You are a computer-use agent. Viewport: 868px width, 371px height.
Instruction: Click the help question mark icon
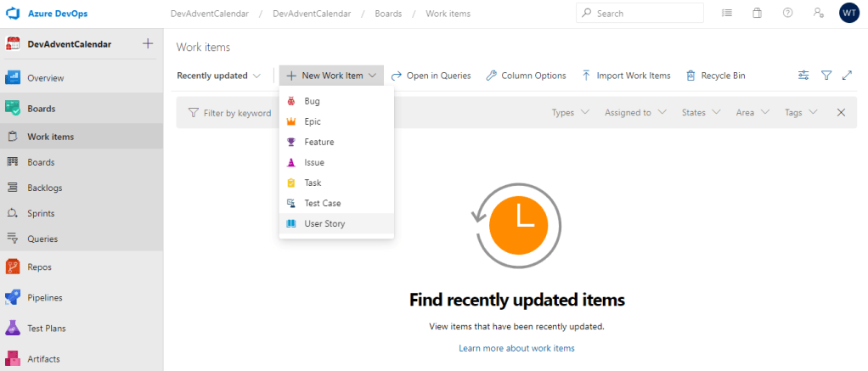[x=787, y=14]
